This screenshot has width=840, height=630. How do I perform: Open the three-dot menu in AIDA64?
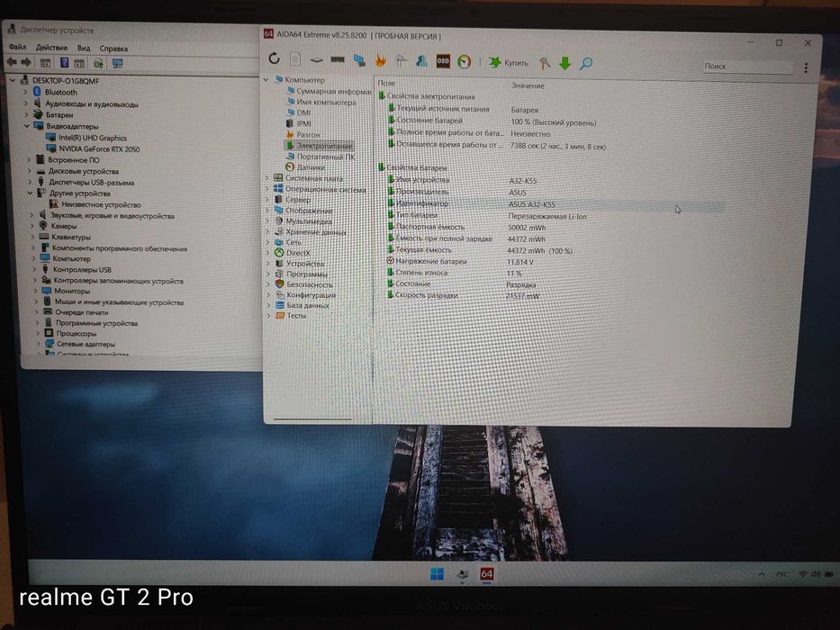(x=806, y=67)
